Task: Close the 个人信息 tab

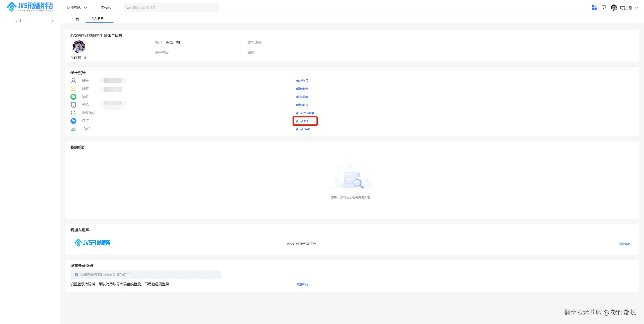Action: 107,19
